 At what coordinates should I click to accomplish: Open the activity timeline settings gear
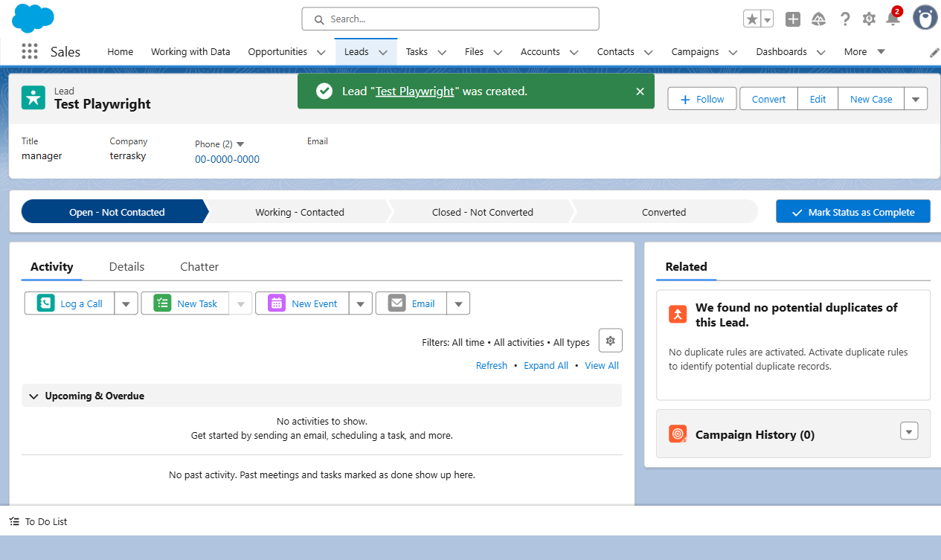[611, 341]
